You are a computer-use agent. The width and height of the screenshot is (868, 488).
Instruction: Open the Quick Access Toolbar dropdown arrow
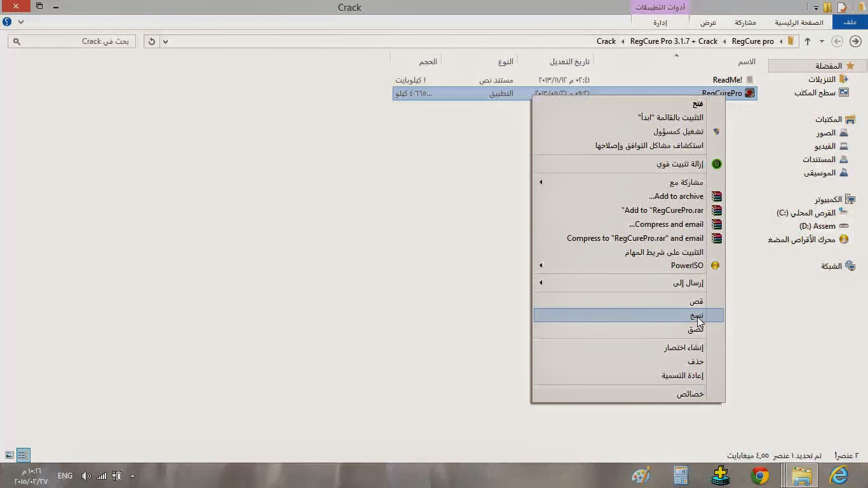coord(815,7)
